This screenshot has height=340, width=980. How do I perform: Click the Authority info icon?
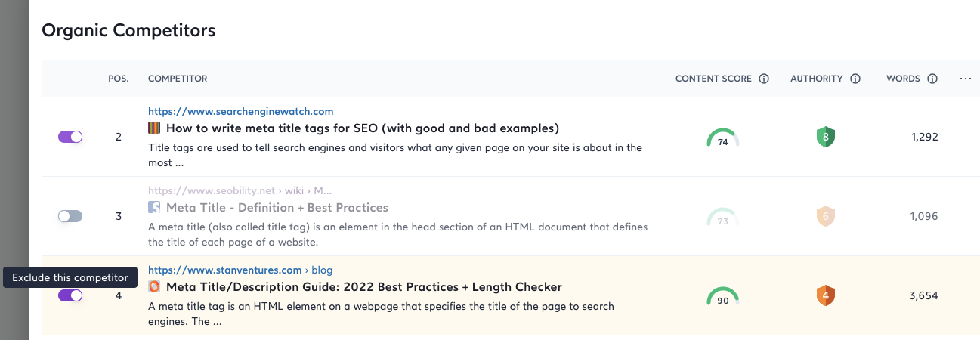pos(855,79)
